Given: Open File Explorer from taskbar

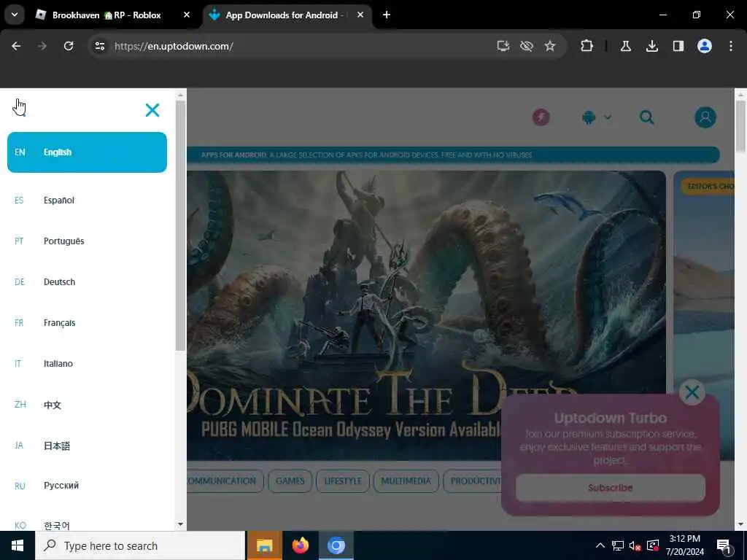Looking at the screenshot, I should click(x=264, y=545).
